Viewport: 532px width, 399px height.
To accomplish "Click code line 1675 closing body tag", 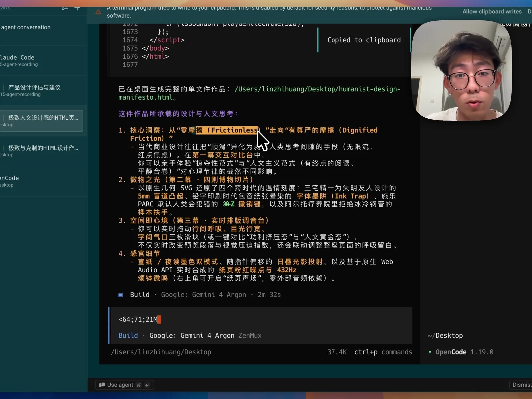I will click(x=155, y=48).
